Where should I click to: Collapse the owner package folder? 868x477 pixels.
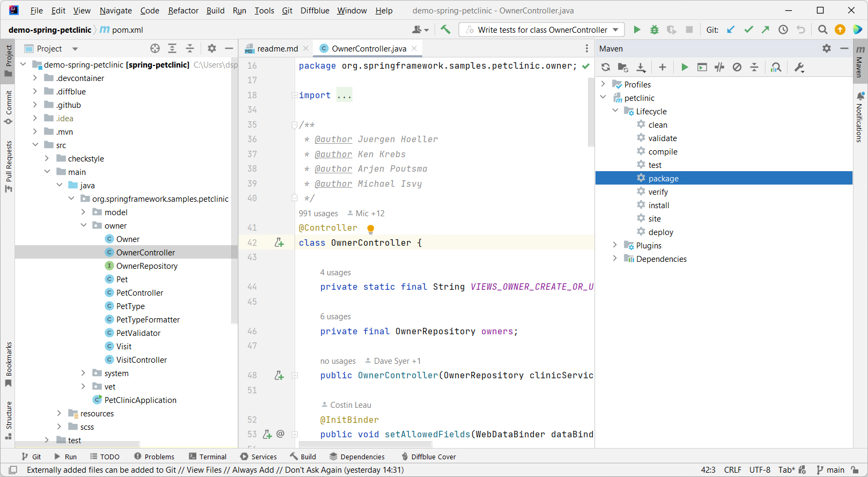[x=84, y=225]
